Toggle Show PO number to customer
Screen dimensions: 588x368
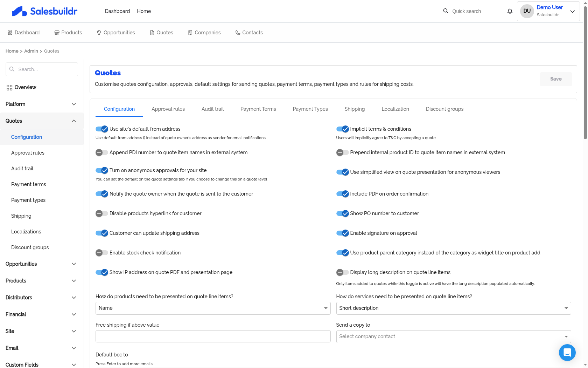tap(342, 213)
